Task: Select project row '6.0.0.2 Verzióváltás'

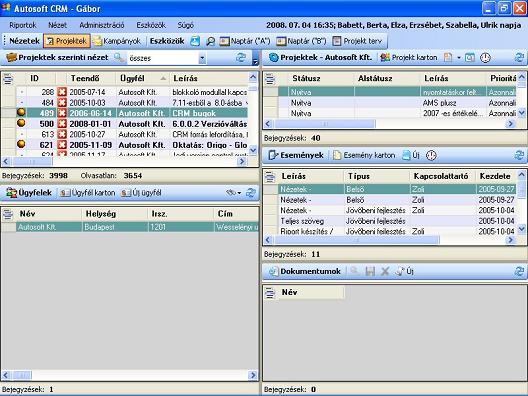Action: pos(132,124)
